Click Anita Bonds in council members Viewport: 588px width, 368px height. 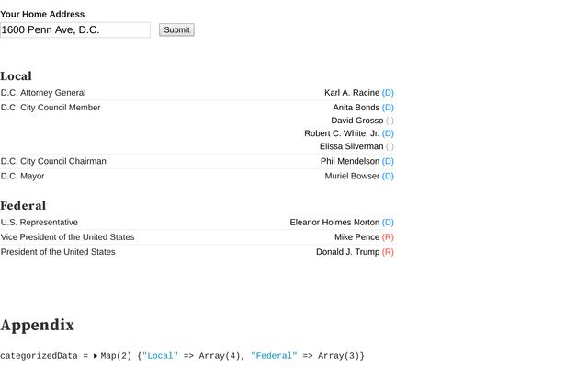tap(356, 108)
